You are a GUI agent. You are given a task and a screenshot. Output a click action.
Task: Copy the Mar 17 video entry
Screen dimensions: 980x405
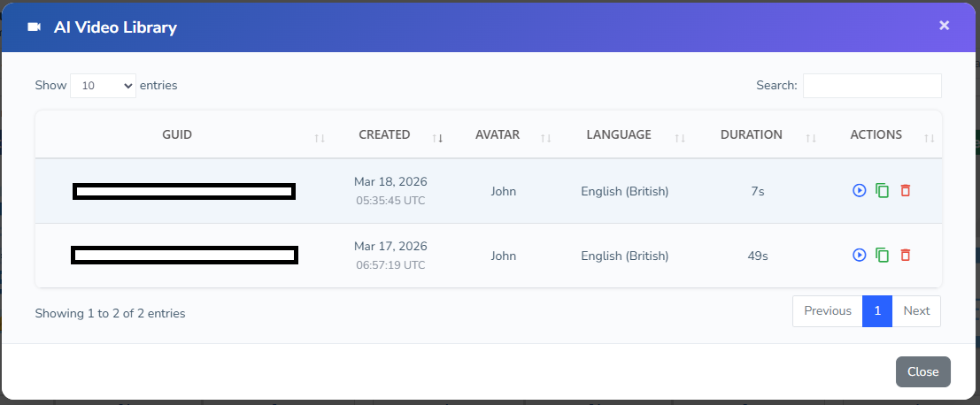pyautogui.click(x=882, y=255)
